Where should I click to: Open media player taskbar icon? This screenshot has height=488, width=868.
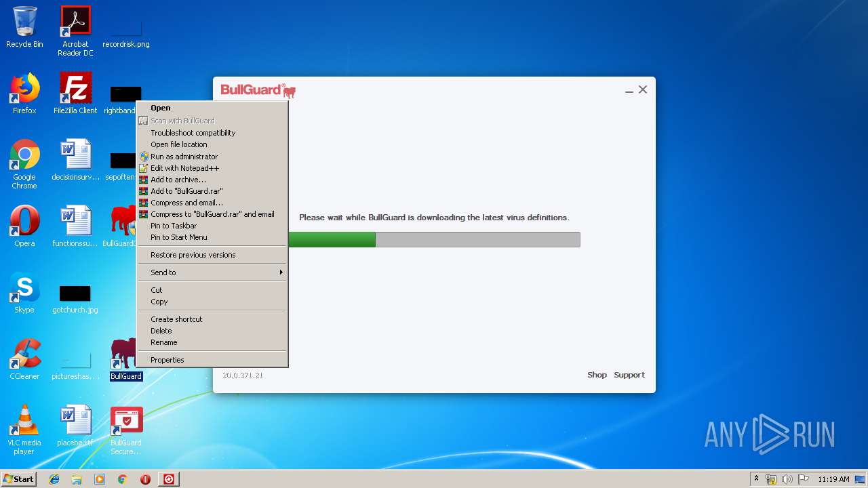tap(100, 479)
